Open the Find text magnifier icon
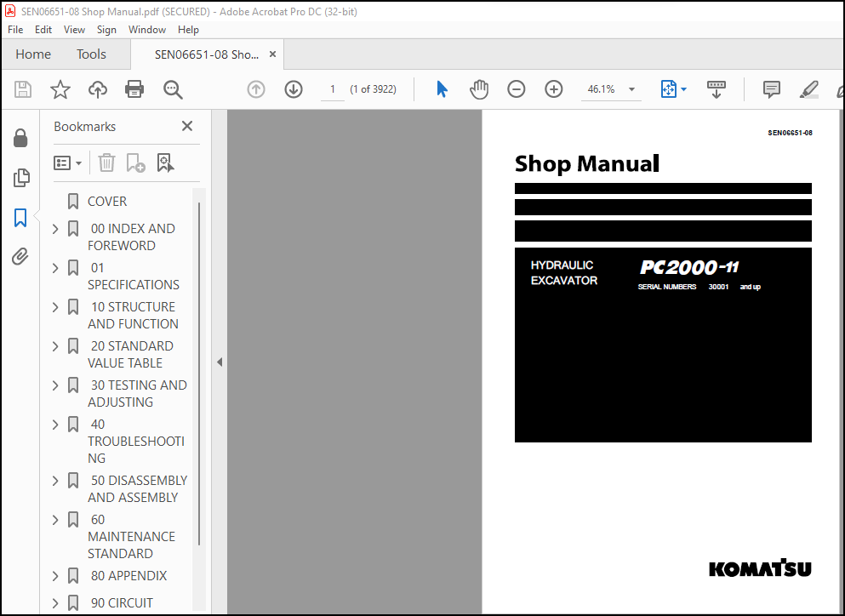Screen dimensions: 845x616 point(173,89)
